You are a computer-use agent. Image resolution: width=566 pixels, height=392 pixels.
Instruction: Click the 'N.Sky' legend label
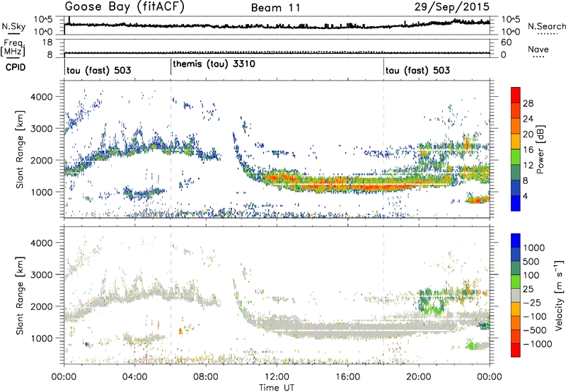click(x=13, y=27)
